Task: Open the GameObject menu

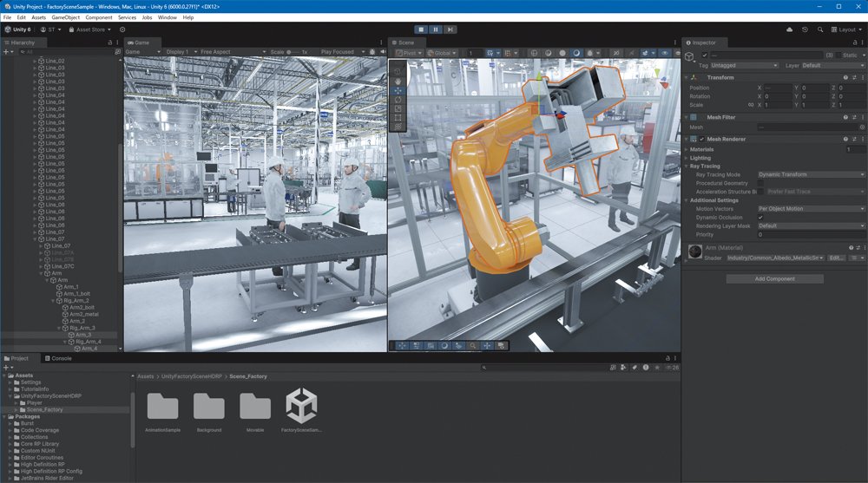Action: (66, 17)
